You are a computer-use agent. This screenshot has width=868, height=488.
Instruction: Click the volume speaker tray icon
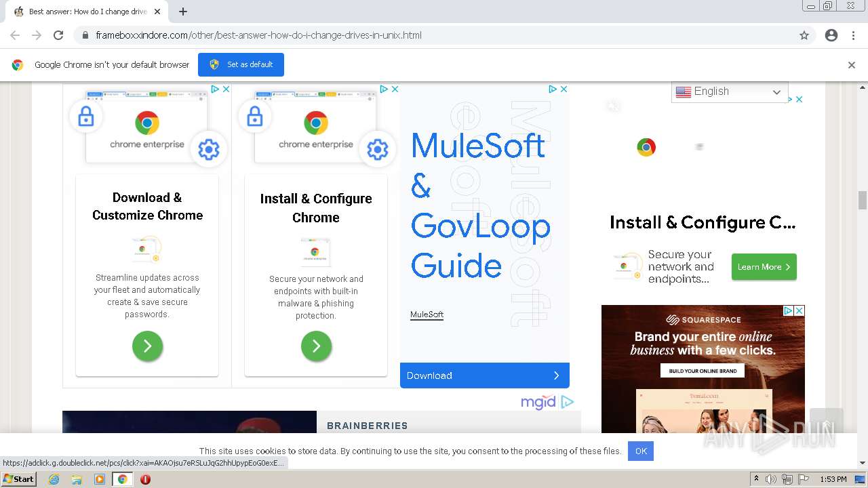tap(771, 479)
